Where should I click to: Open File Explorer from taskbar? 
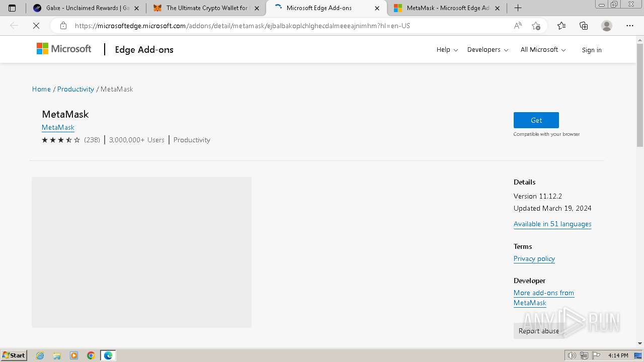click(57, 355)
